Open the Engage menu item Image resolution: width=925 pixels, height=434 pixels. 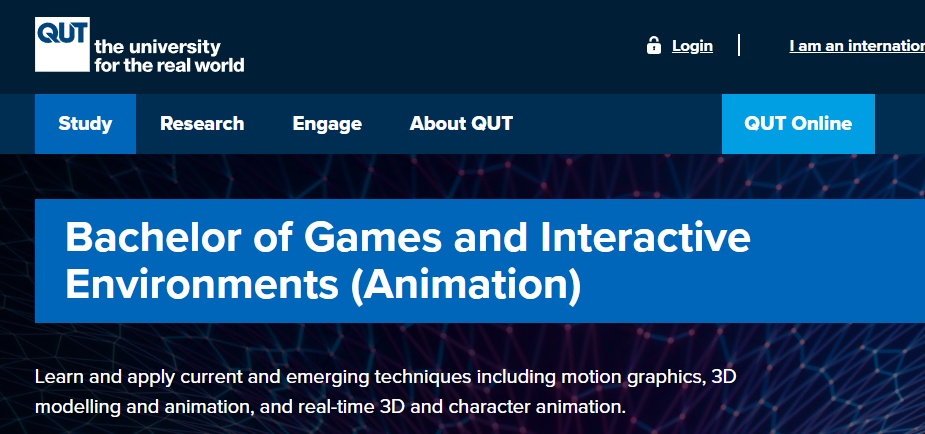point(327,124)
